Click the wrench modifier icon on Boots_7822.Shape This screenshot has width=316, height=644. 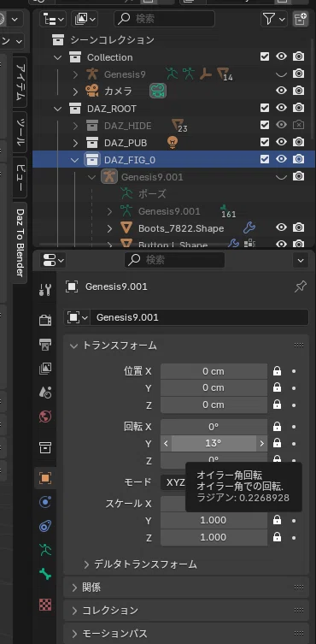249,227
